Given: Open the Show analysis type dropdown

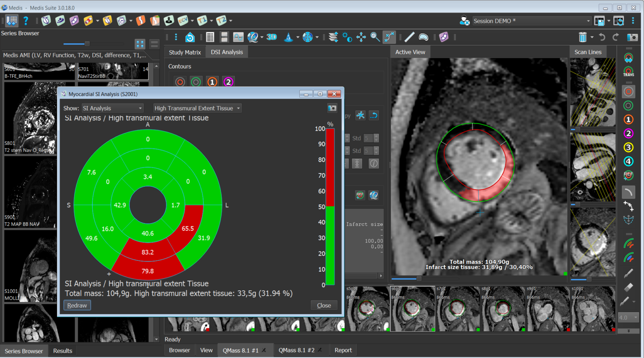Looking at the screenshot, I should [112, 108].
